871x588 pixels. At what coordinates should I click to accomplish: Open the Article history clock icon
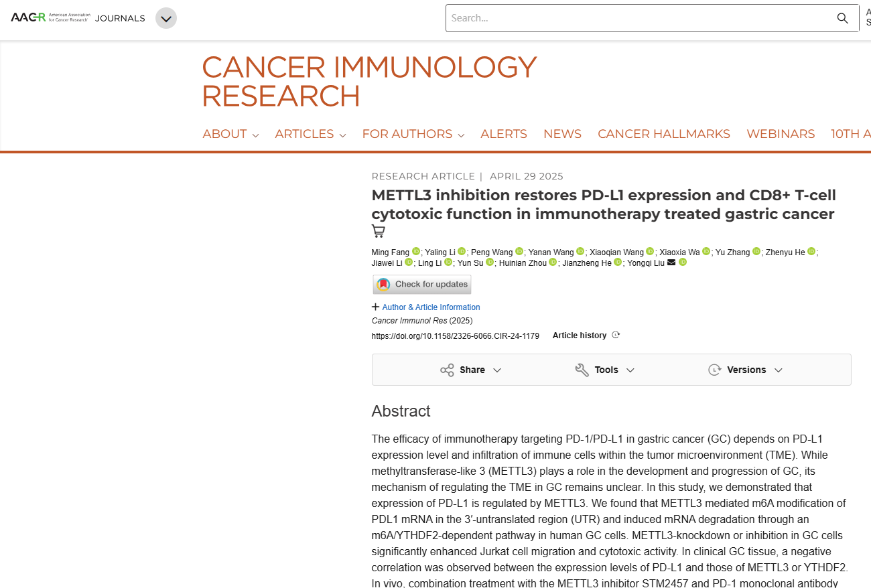click(x=616, y=336)
